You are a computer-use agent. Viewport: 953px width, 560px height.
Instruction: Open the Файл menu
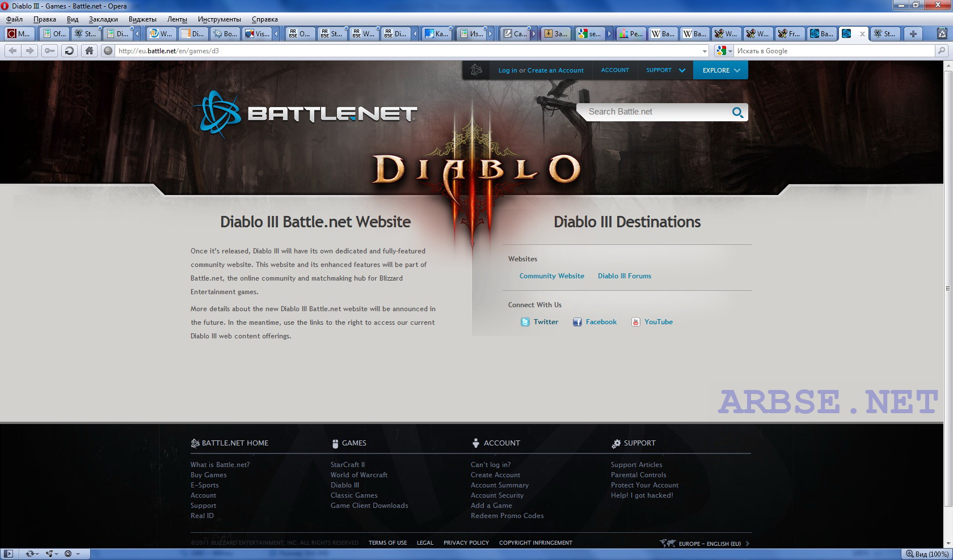pyautogui.click(x=14, y=19)
